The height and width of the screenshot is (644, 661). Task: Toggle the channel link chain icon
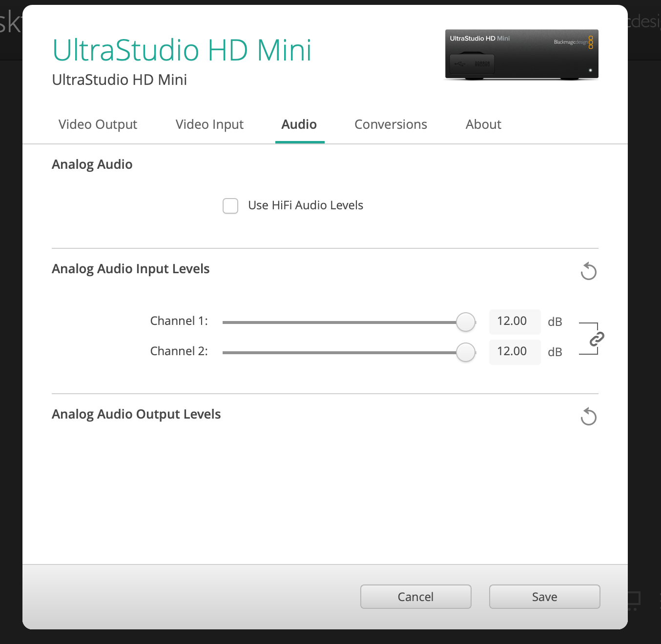click(x=597, y=339)
